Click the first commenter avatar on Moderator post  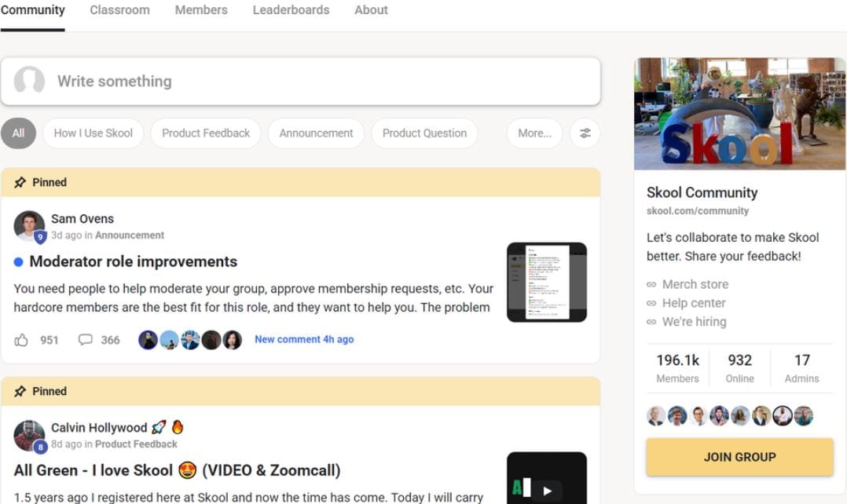[x=148, y=340]
